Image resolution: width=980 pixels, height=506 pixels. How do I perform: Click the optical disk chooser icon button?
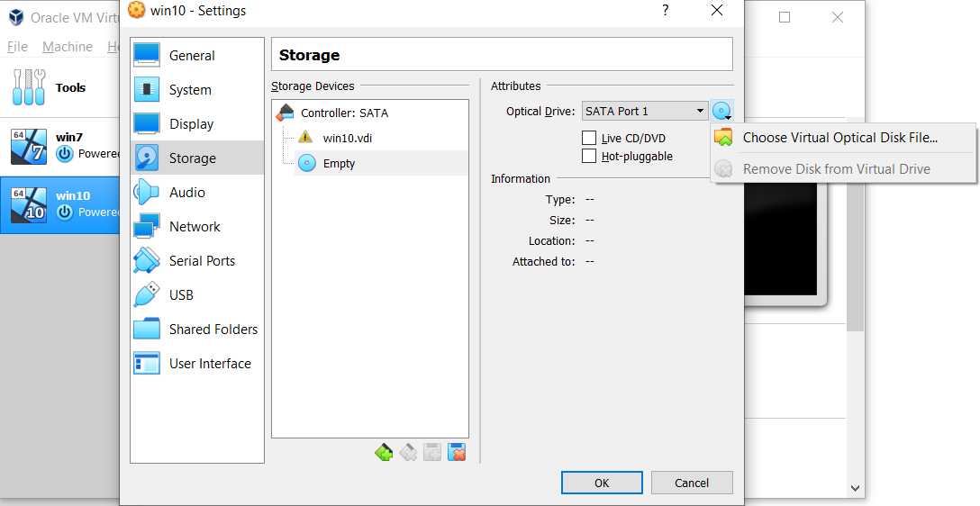(x=721, y=112)
